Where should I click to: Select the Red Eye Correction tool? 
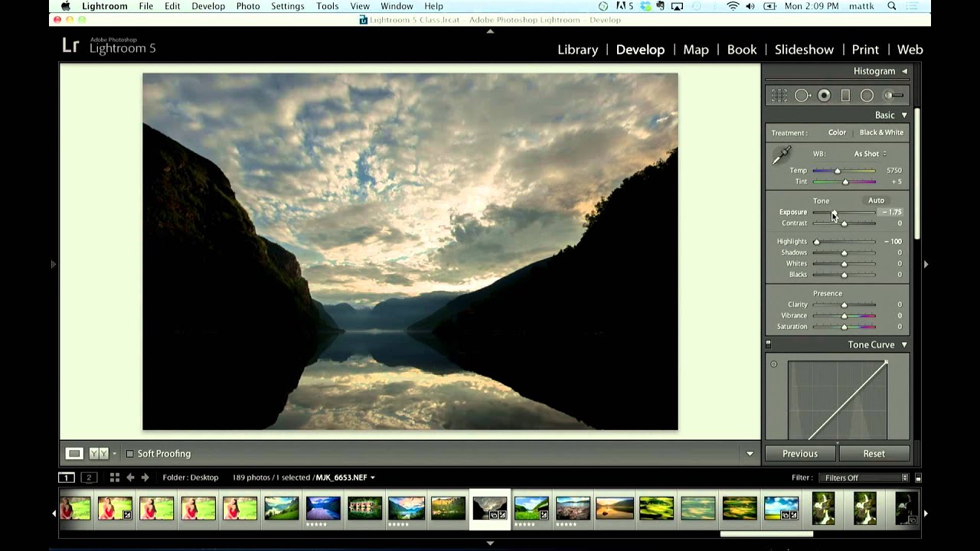coord(824,96)
